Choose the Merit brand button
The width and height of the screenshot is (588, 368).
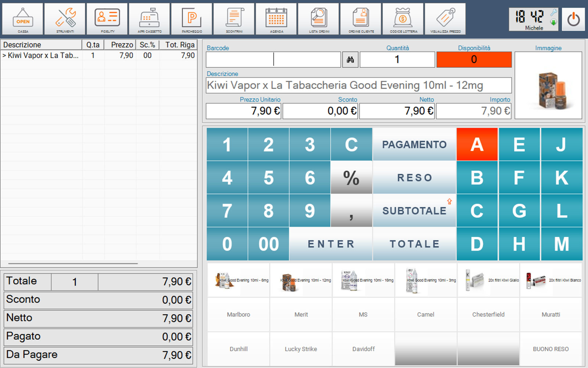pyautogui.click(x=301, y=314)
